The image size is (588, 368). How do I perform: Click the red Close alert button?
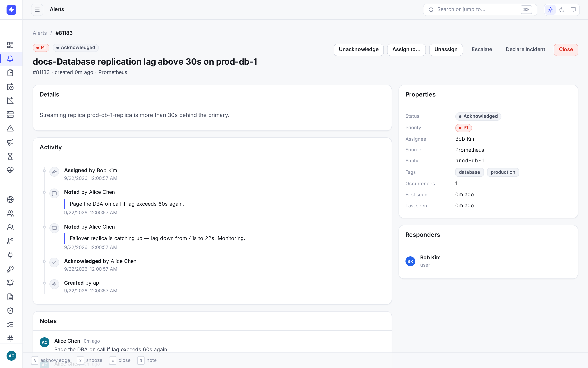pos(566,50)
